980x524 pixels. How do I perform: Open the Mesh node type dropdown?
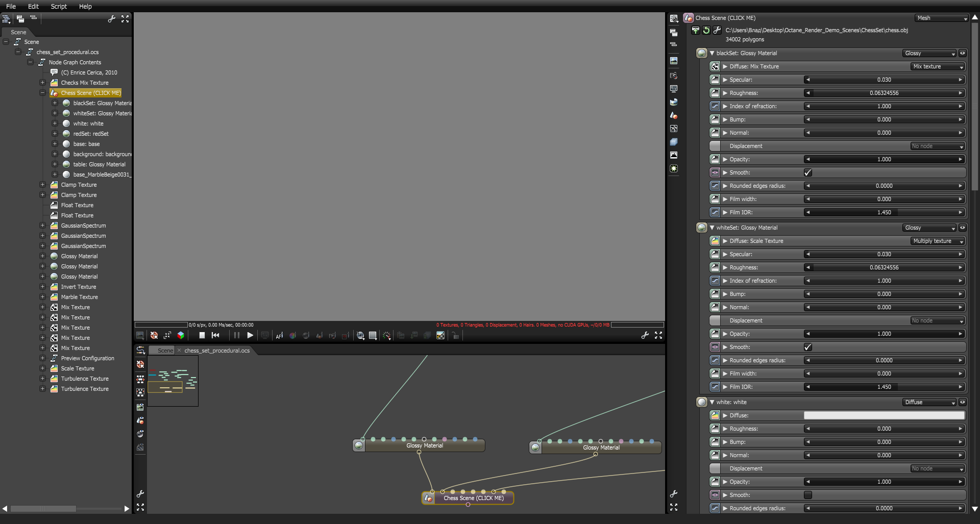click(x=942, y=18)
